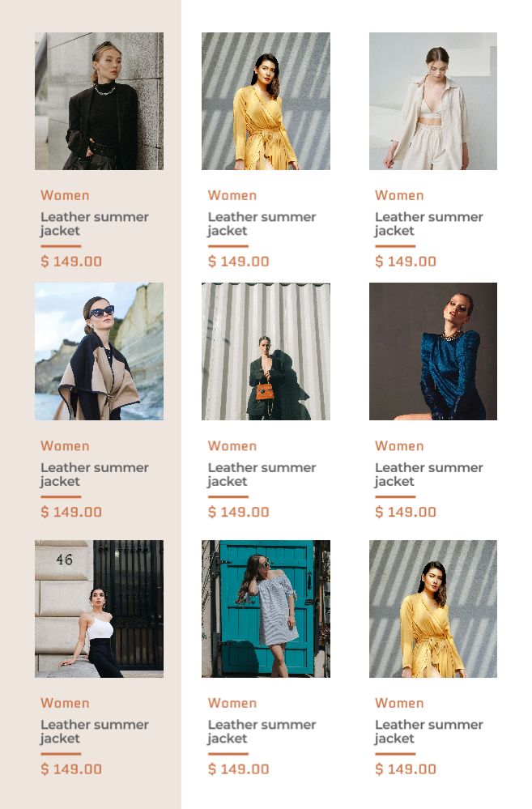Click the striped dress by teal door photo
Screen dimensions: 532x809
(x=266, y=609)
